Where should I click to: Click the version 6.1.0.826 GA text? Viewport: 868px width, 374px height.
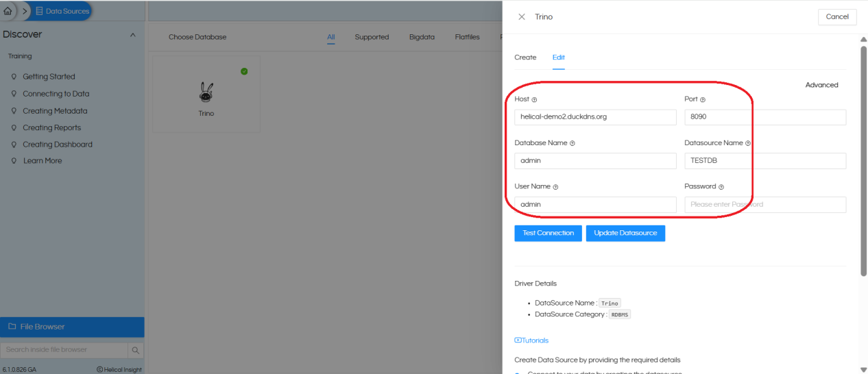pyautogui.click(x=19, y=370)
